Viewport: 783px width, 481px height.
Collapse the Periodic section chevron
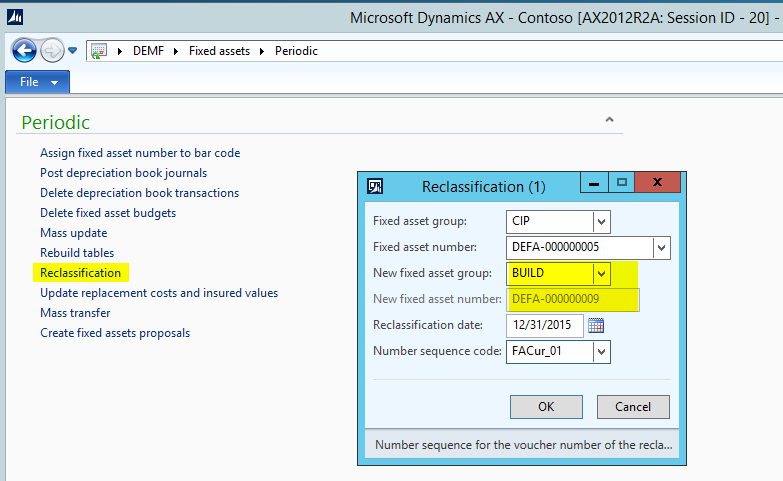[x=609, y=120]
